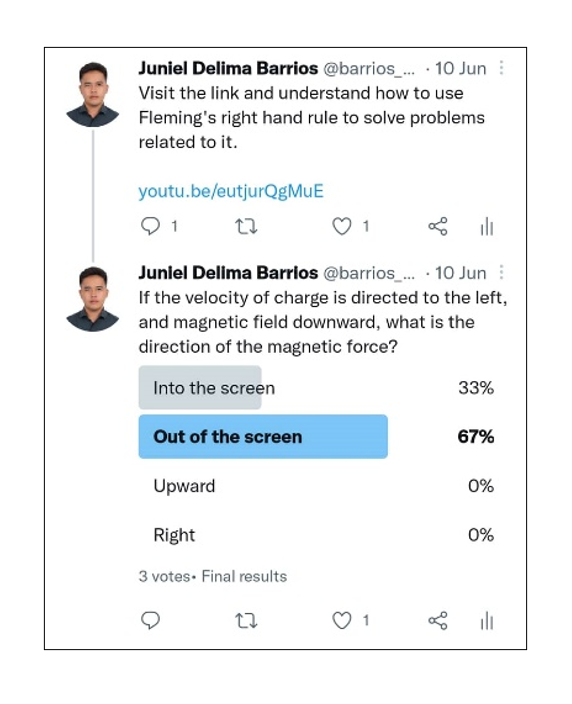Click the 3 votes final results text
The width and height of the screenshot is (572, 704).
[212, 576]
